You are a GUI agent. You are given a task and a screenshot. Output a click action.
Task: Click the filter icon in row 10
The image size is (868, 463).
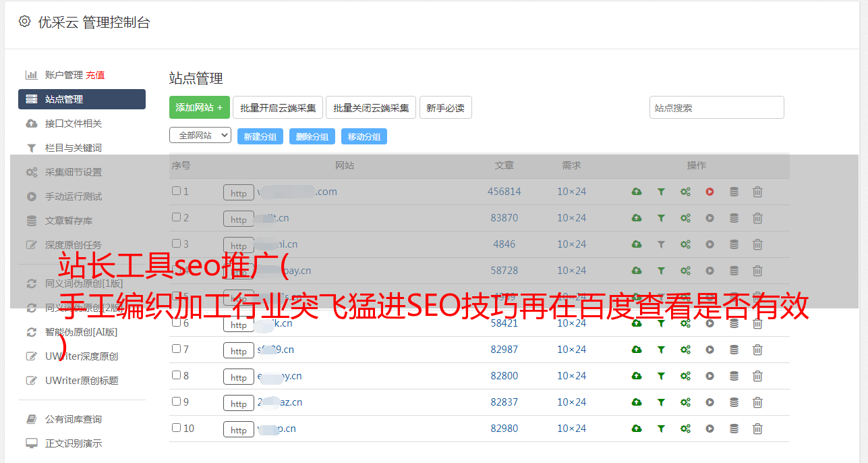pyautogui.click(x=661, y=429)
